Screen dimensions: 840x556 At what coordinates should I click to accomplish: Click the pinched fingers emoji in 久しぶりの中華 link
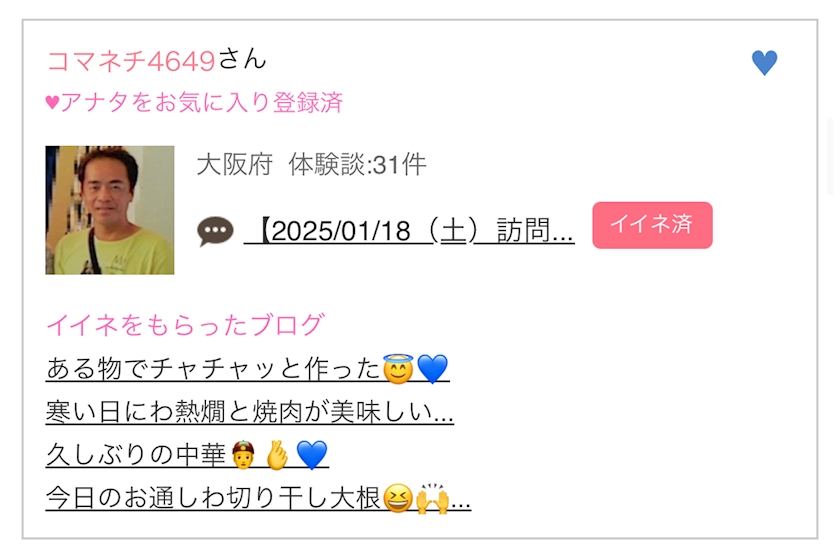point(277,455)
